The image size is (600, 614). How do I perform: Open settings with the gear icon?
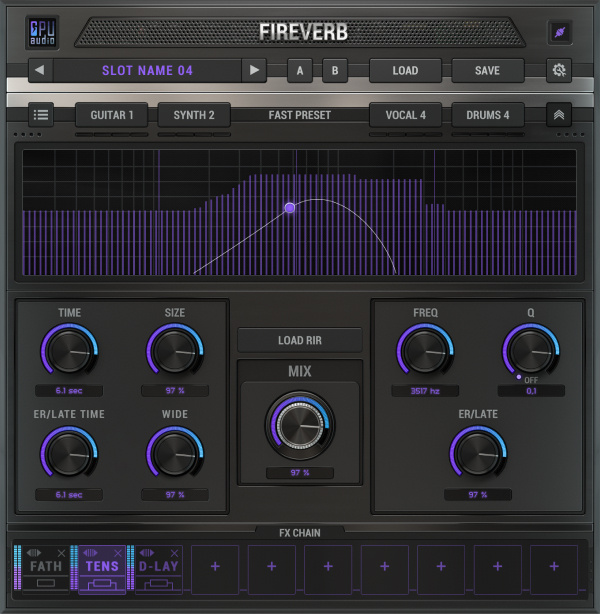559,70
